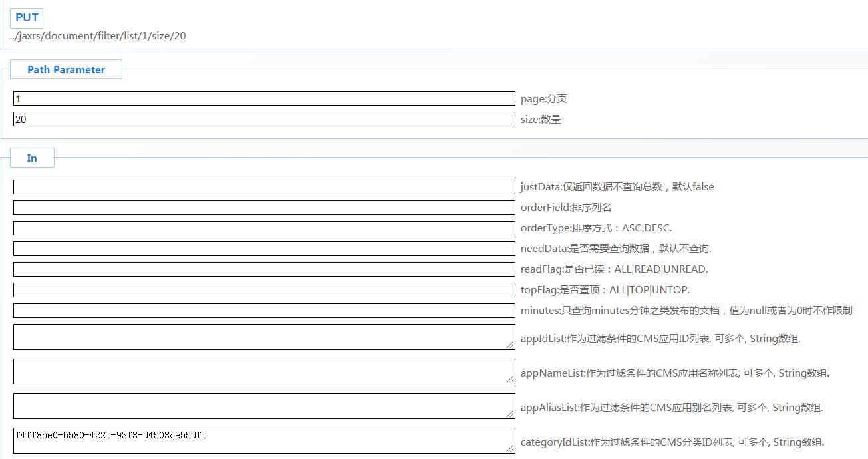The image size is (868, 459).
Task: Select the Path Parameter section label
Action: coord(66,69)
